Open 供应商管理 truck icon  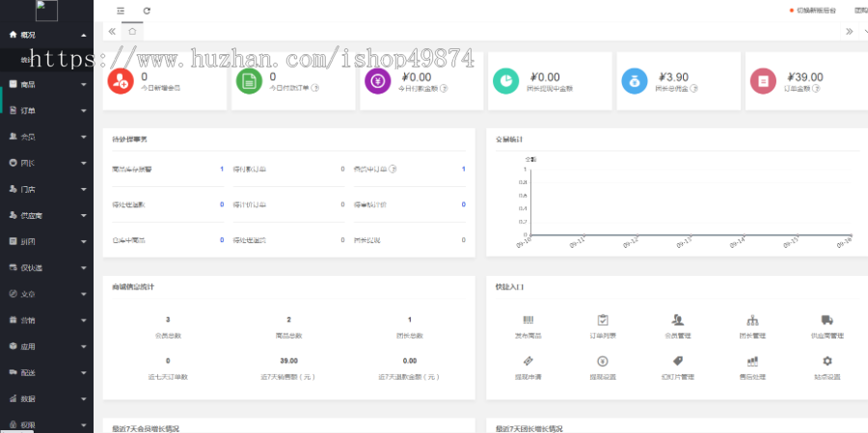[x=827, y=320]
